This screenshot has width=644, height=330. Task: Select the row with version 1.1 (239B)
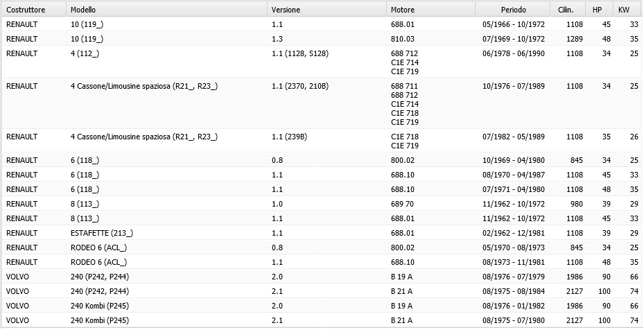pyautogui.click(x=322, y=141)
